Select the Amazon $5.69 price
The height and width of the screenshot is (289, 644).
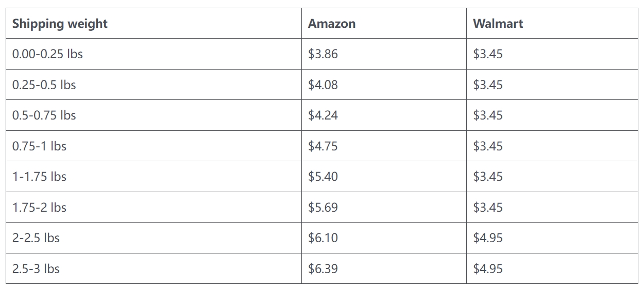[323, 207]
